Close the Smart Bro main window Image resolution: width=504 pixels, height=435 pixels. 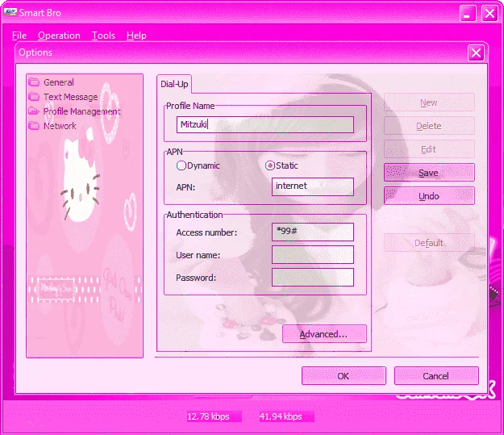point(489,14)
